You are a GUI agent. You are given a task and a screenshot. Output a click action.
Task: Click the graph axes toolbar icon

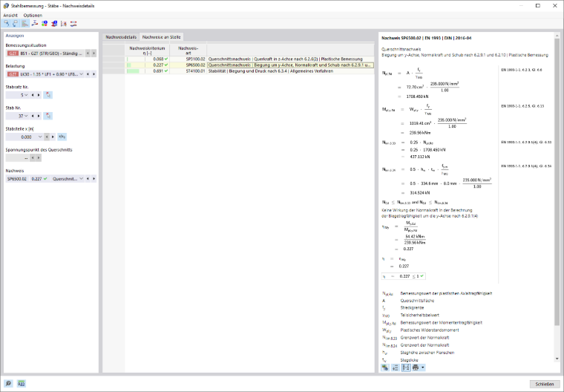64,24
